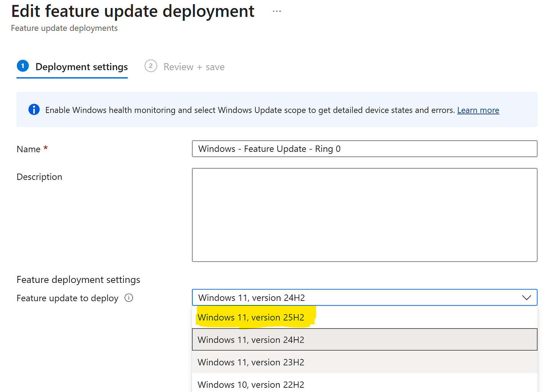The image size is (560, 392).
Task: Click the Name input field
Action: click(x=365, y=149)
